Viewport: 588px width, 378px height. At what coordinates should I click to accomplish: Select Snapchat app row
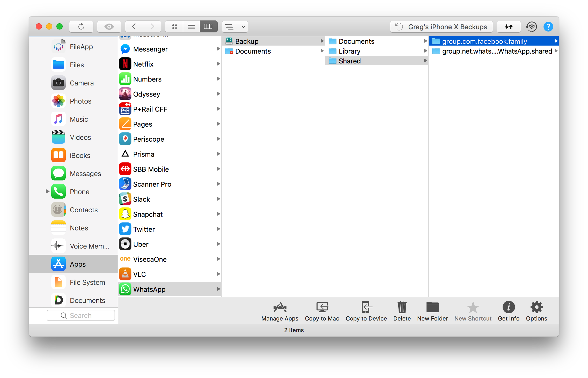click(x=170, y=214)
